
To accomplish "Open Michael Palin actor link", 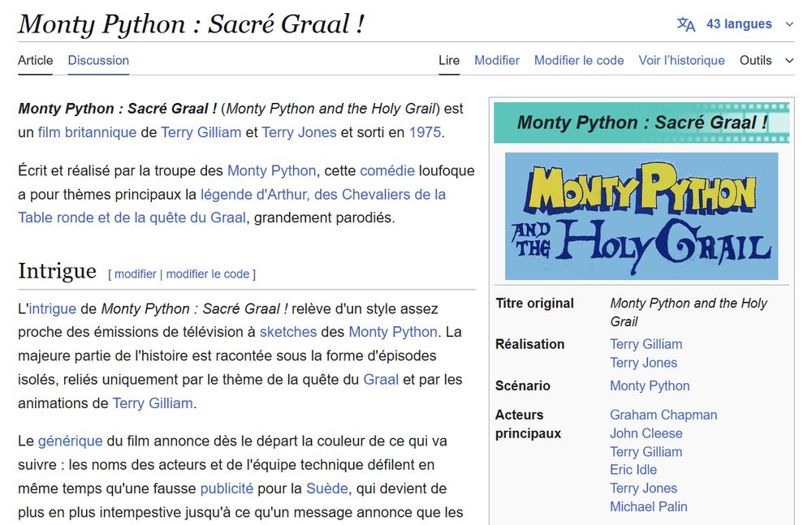I will [648, 507].
